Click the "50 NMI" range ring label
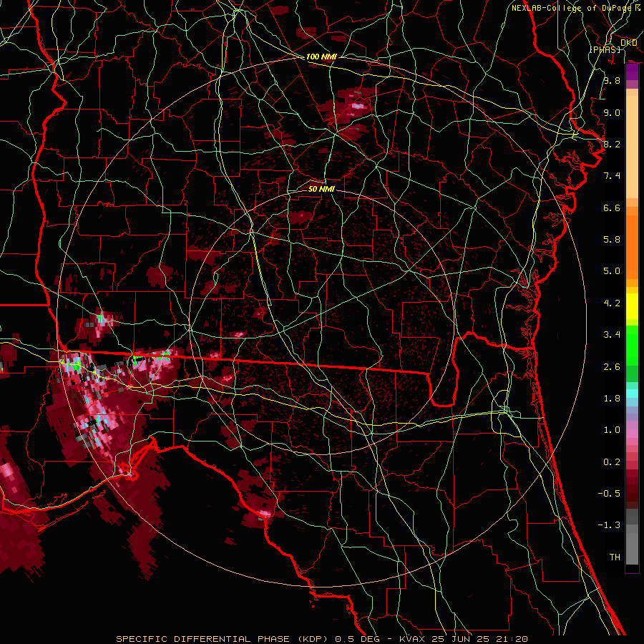 [x=321, y=189]
